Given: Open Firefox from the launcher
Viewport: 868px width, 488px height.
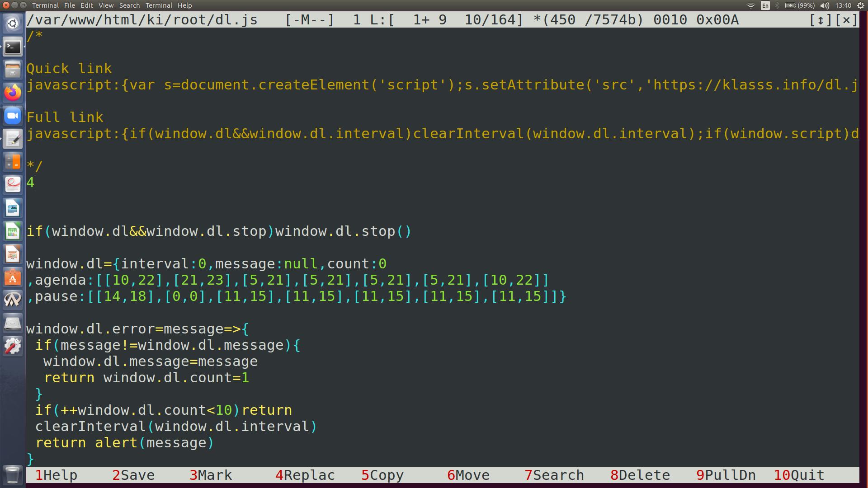Looking at the screenshot, I should [x=13, y=93].
